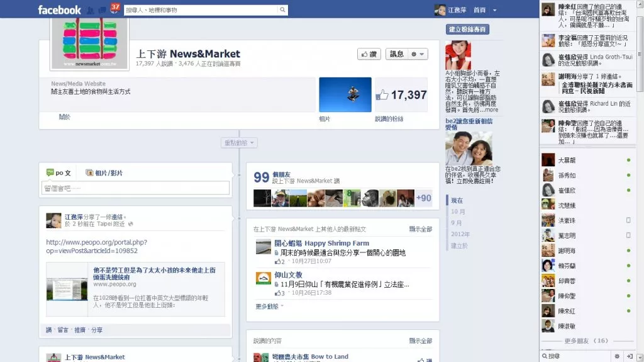Open 開心蝦場 Happy Shrimp Farm post

(321, 243)
